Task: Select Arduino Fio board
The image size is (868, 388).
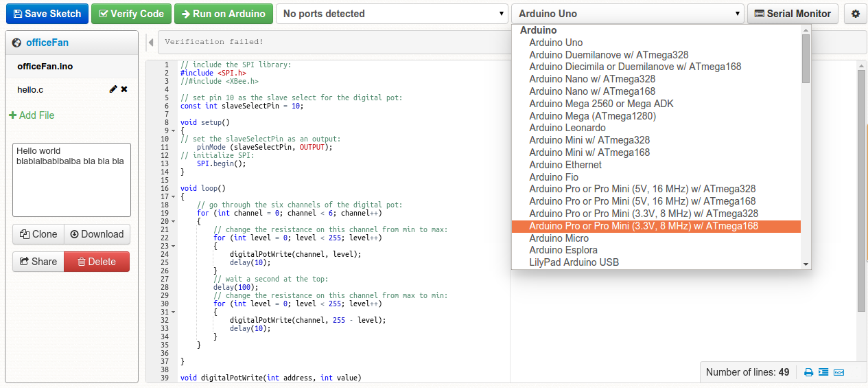Action: click(656, 177)
